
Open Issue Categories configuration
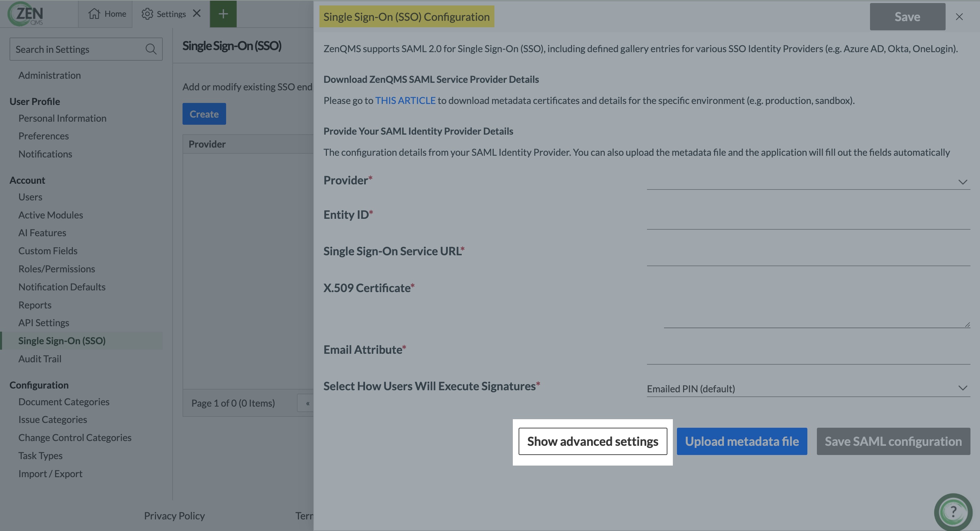(53, 419)
